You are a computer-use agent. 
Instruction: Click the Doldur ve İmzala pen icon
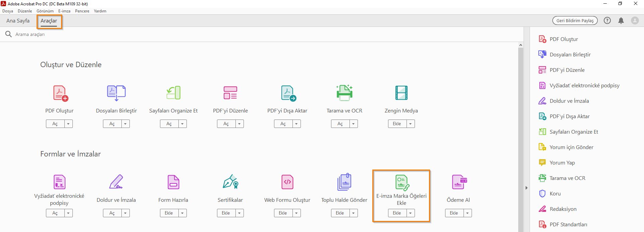(x=116, y=182)
